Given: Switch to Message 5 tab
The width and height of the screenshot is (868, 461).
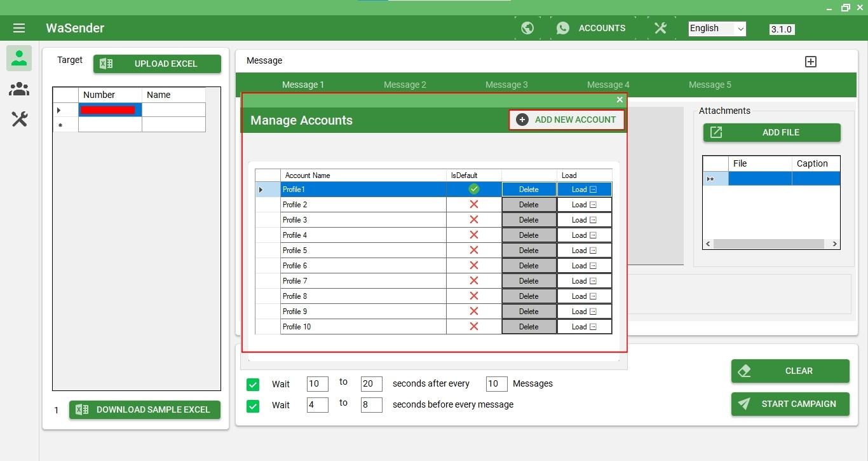Looking at the screenshot, I should [710, 85].
